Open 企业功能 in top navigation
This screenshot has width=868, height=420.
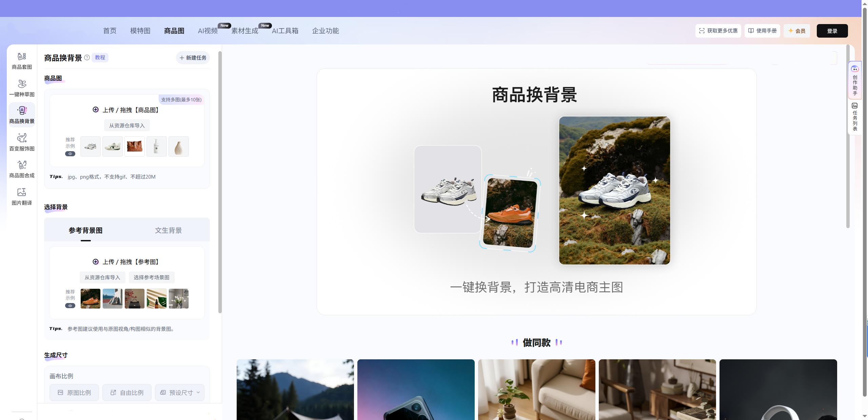[325, 31]
